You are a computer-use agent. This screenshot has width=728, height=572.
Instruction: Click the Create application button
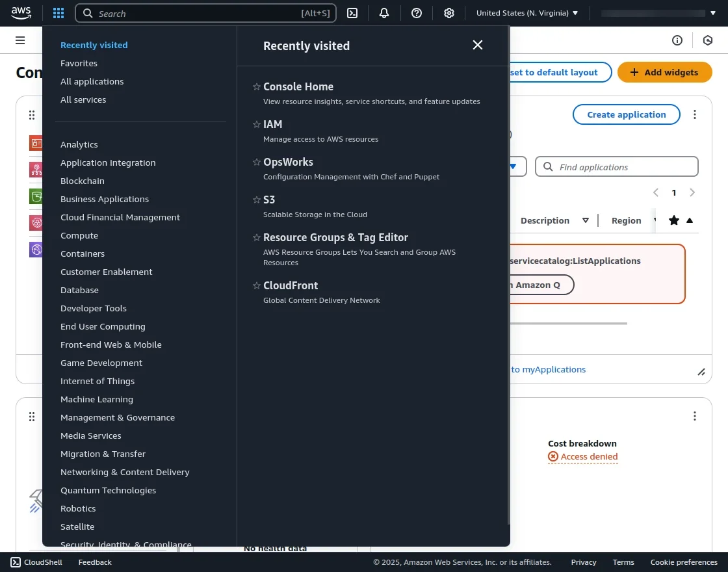(627, 114)
